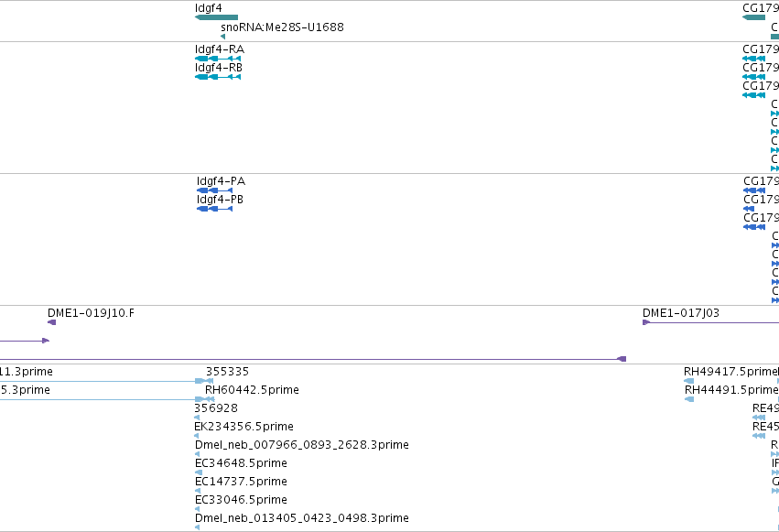Select the DME1-017J03 label
The height and width of the screenshot is (532, 779).
pos(681,313)
